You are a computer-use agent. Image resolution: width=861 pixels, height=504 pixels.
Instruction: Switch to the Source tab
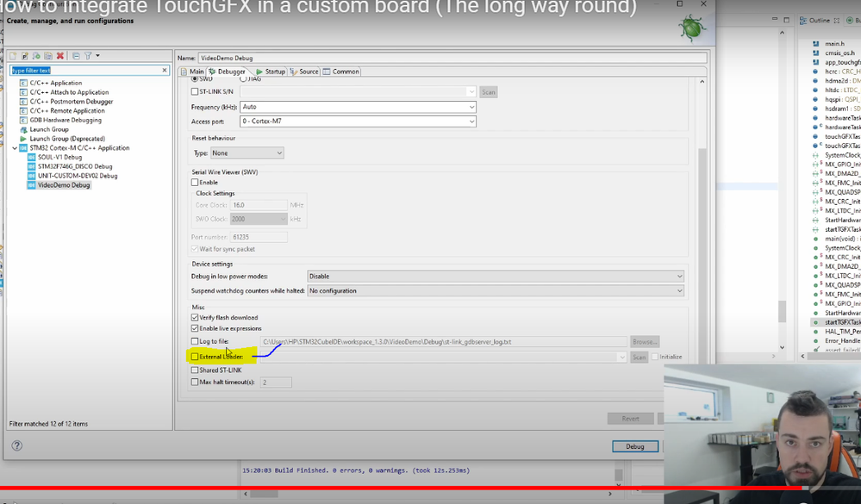click(304, 72)
